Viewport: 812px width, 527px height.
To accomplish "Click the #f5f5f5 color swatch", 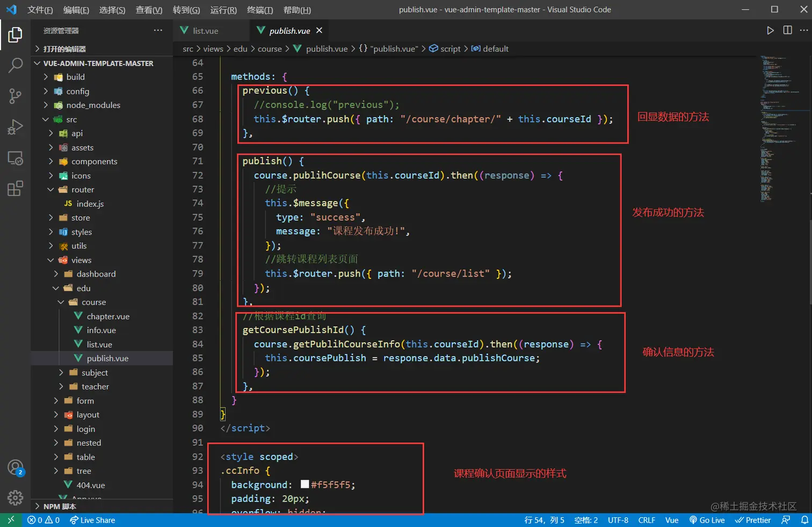I will [x=305, y=484].
